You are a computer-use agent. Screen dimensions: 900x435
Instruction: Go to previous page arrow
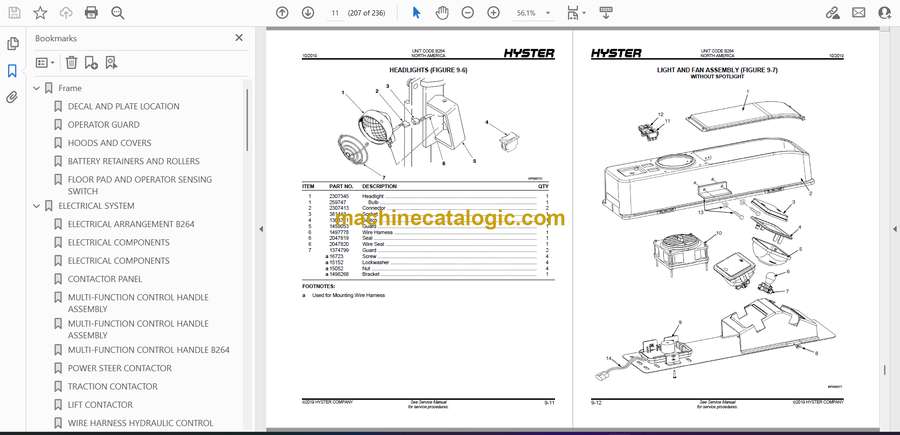(x=282, y=13)
